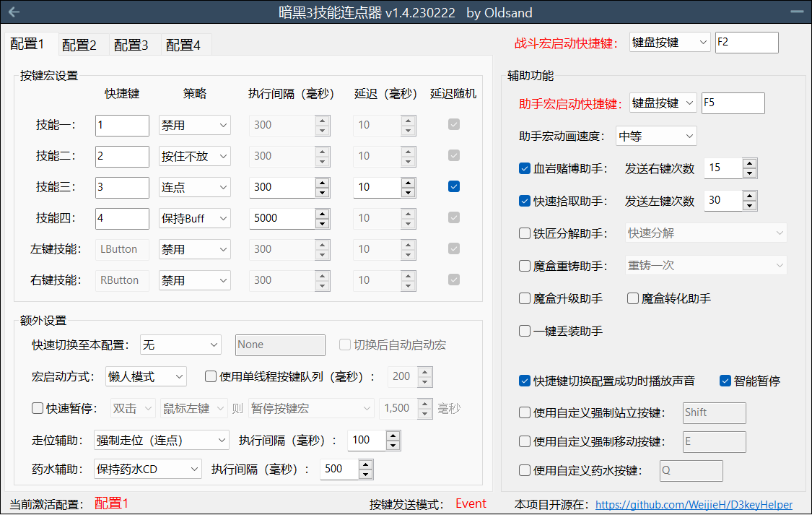Increase 药水辅助 interval with up arrow
Viewport: 812px width, 515px height.
point(366,464)
